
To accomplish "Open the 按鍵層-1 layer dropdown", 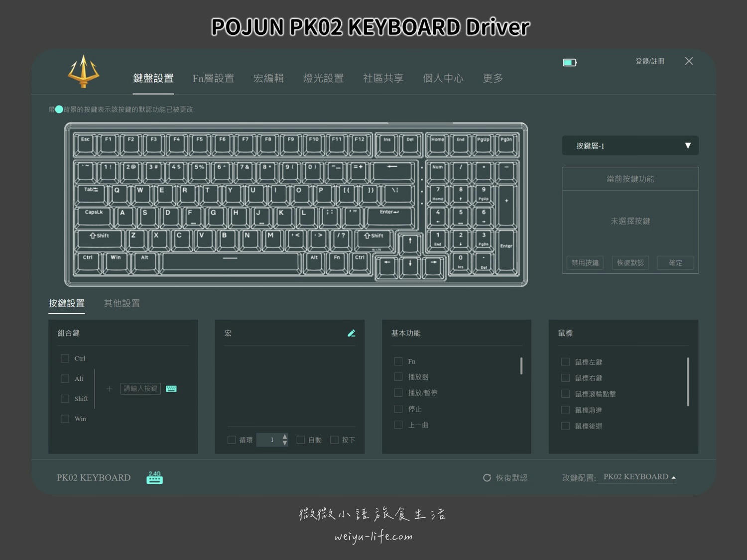I will tap(630, 145).
